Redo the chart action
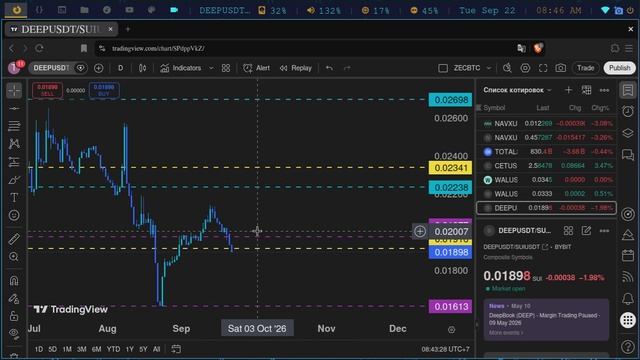This screenshot has height=360, width=640. pos(347,68)
